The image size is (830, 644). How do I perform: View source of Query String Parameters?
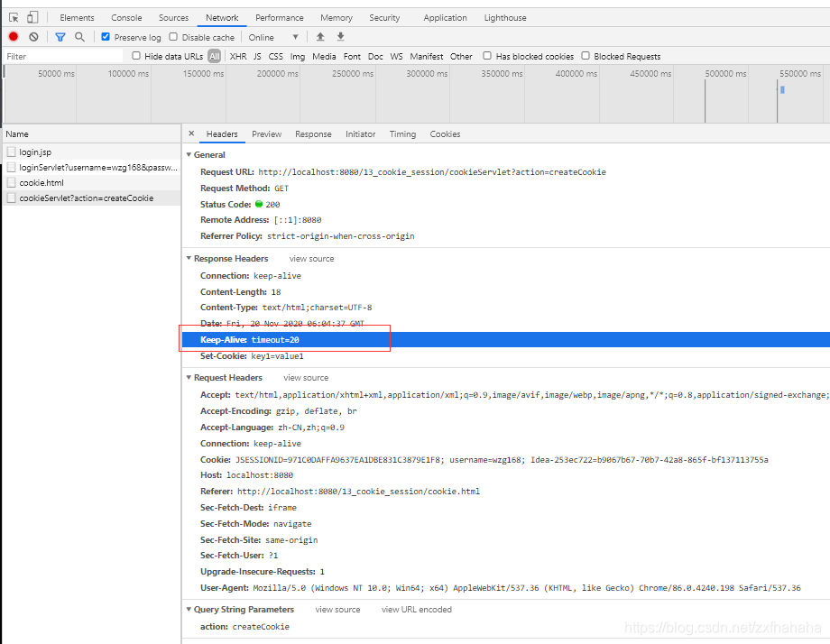click(337, 610)
